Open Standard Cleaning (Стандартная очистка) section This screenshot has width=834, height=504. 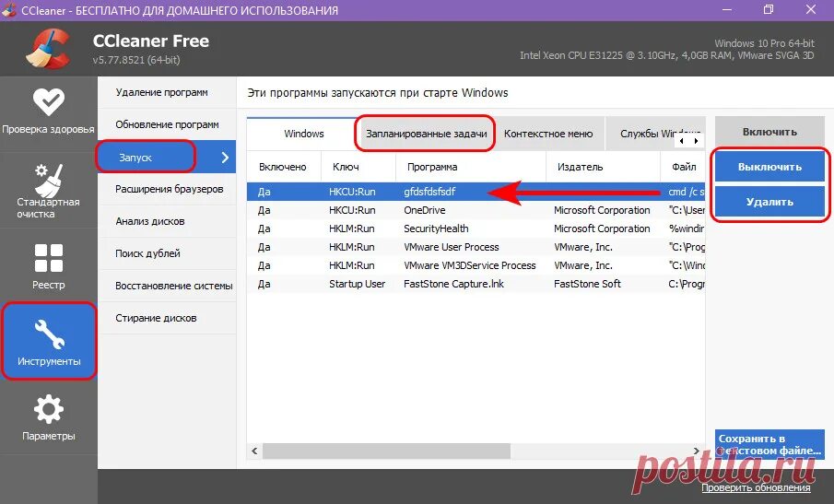click(x=49, y=191)
